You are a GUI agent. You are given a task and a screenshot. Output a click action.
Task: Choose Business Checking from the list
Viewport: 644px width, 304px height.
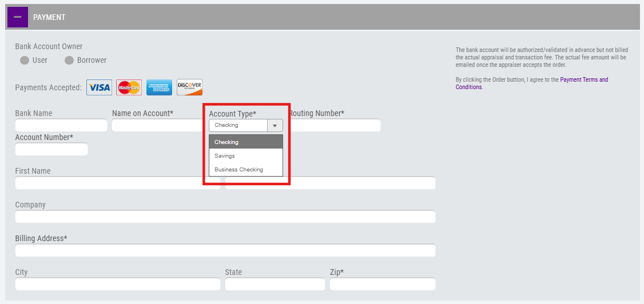click(246, 170)
